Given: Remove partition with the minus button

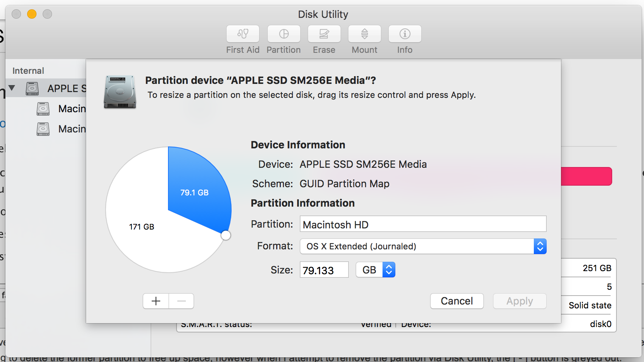Looking at the screenshot, I should 181,301.
